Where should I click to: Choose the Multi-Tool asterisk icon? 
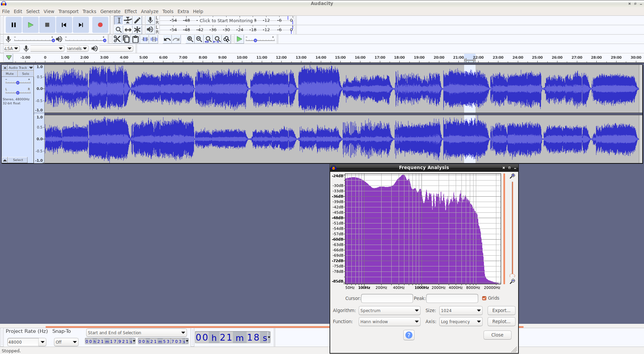[137, 30]
